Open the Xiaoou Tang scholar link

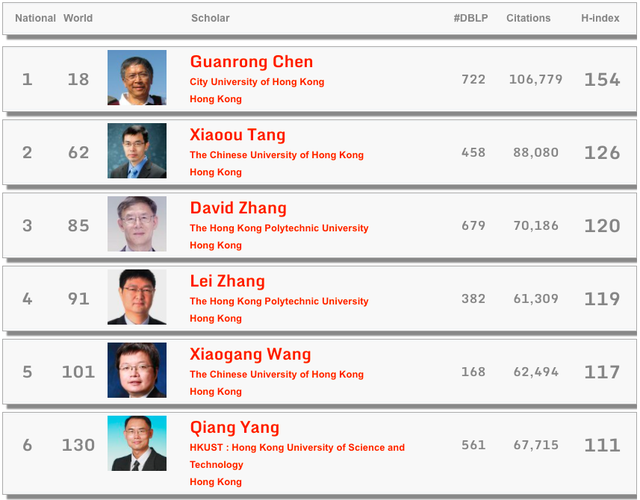237,135
